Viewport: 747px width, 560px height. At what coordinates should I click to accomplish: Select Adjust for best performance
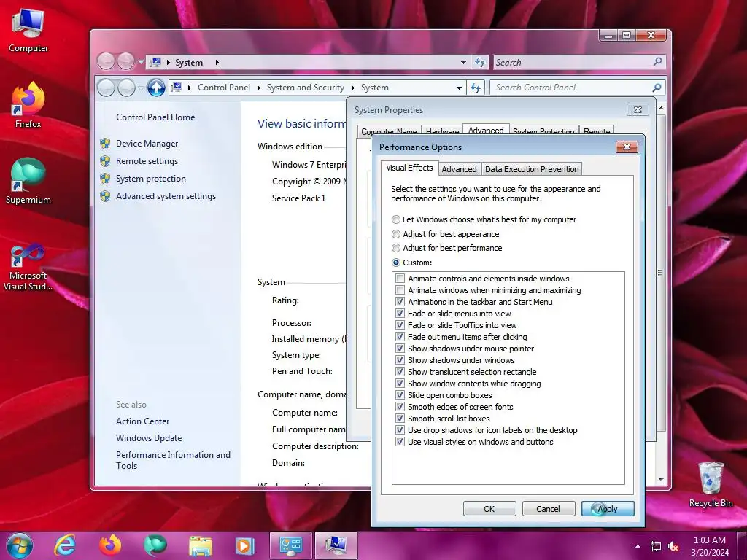[396, 248]
